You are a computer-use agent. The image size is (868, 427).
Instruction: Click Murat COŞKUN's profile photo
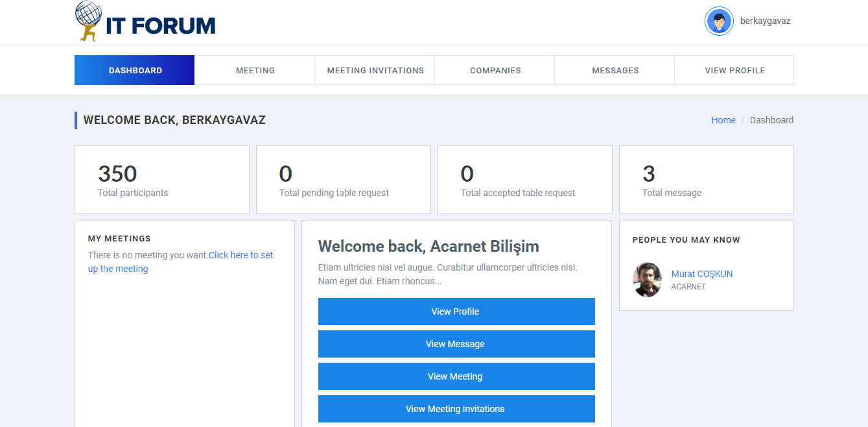pyautogui.click(x=647, y=280)
